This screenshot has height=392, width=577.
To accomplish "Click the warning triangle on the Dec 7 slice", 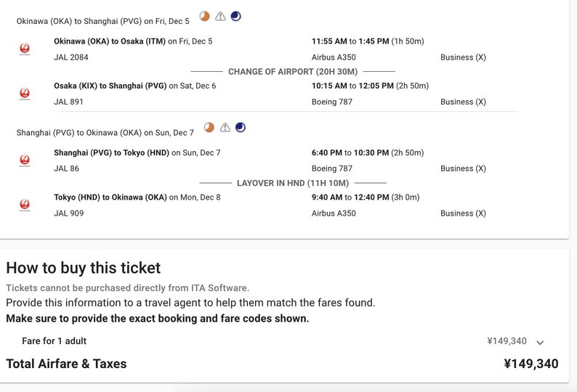I will [225, 128].
